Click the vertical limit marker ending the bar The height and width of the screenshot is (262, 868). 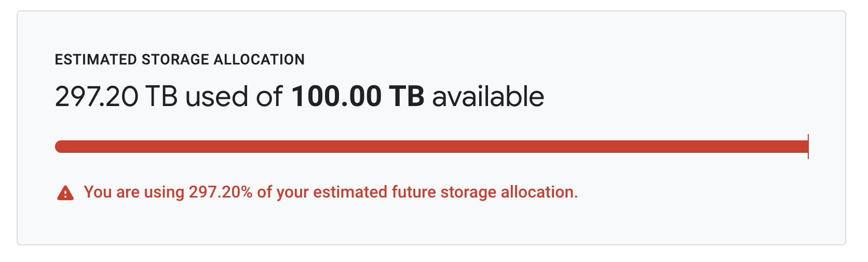coord(808,147)
